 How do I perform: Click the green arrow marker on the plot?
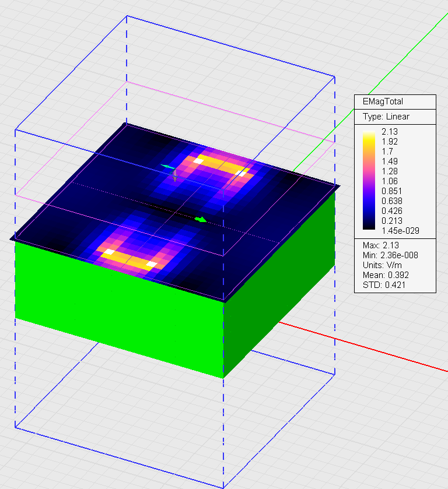point(201,220)
